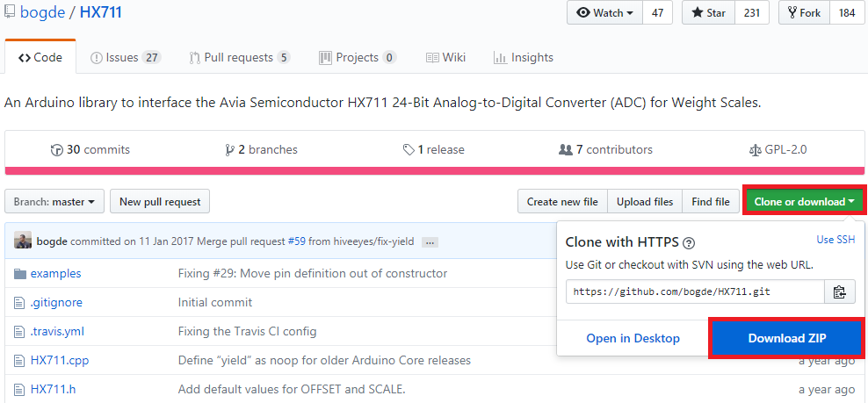View the 30 commits history
This screenshot has height=403, width=868.
coord(90,150)
